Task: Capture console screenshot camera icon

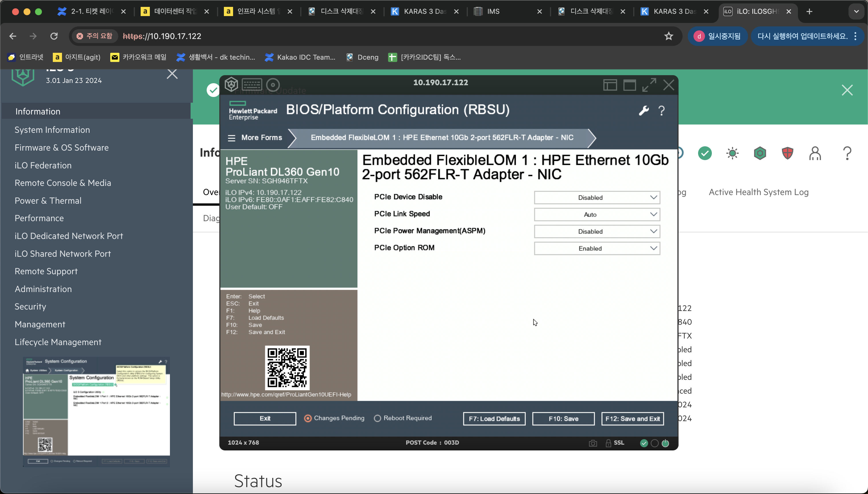Action: pos(593,443)
